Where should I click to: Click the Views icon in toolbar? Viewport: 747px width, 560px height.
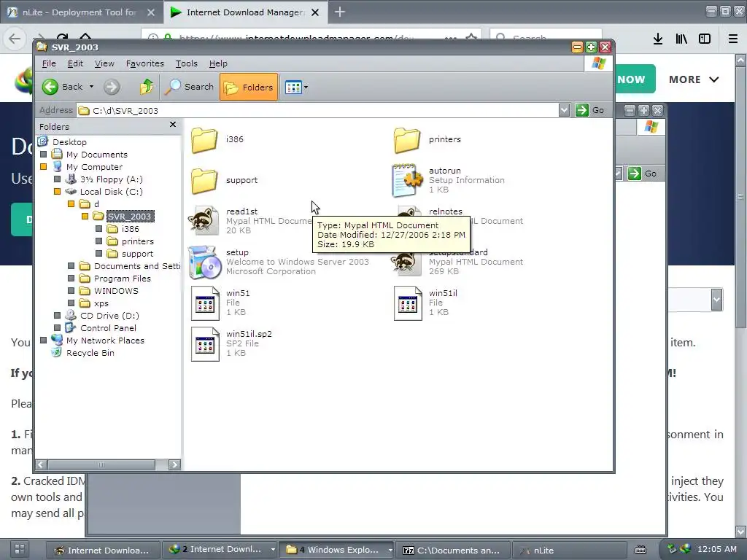click(x=293, y=87)
